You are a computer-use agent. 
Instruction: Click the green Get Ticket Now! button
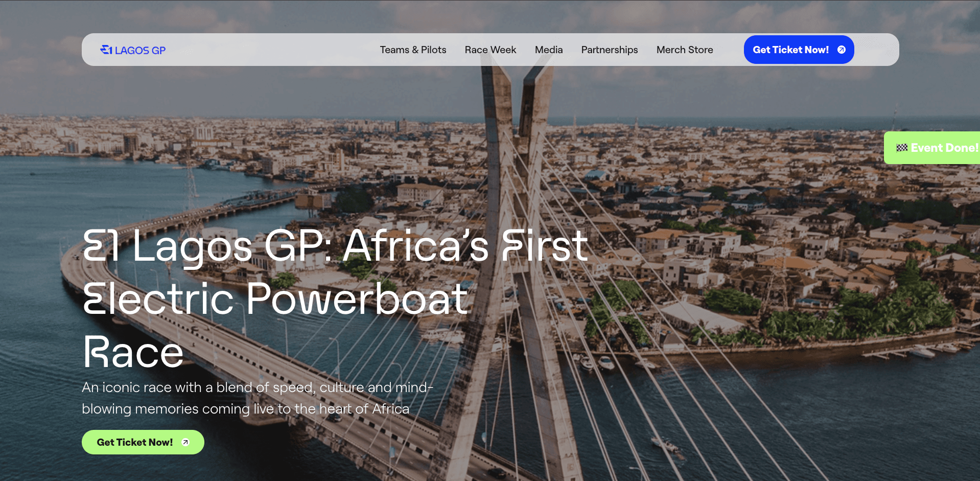coord(143,442)
